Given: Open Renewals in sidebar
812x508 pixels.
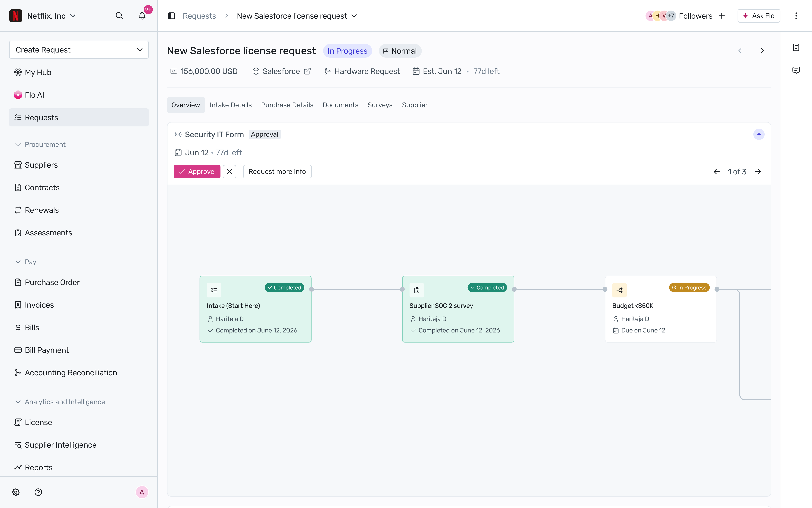Looking at the screenshot, I should tap(79, 210).
